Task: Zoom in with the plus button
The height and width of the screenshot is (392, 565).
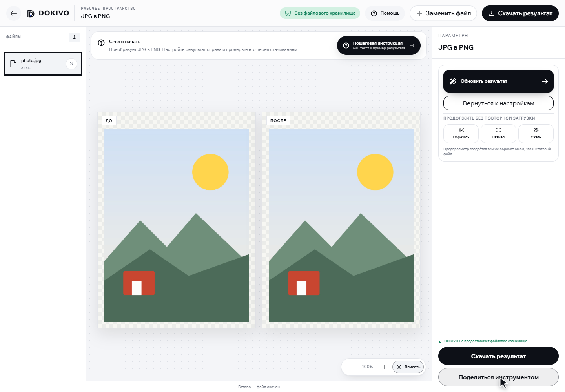Action: click(x=385, y=367)
